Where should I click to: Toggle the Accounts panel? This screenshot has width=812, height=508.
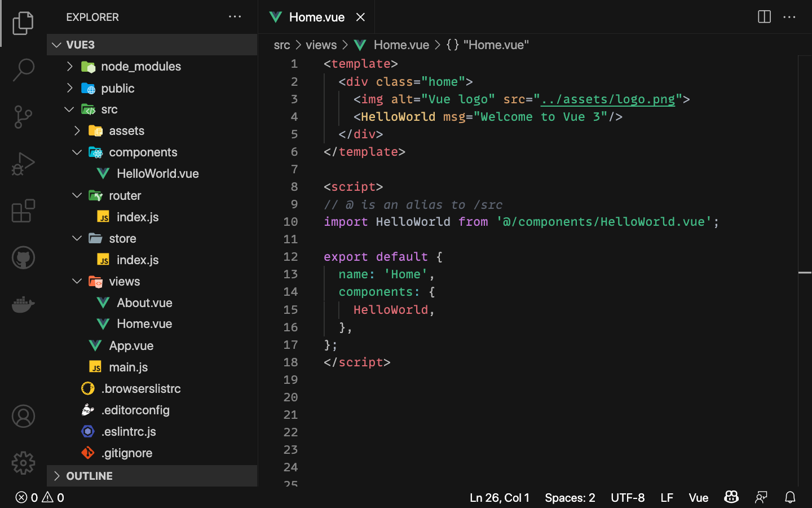coord(23,416)
